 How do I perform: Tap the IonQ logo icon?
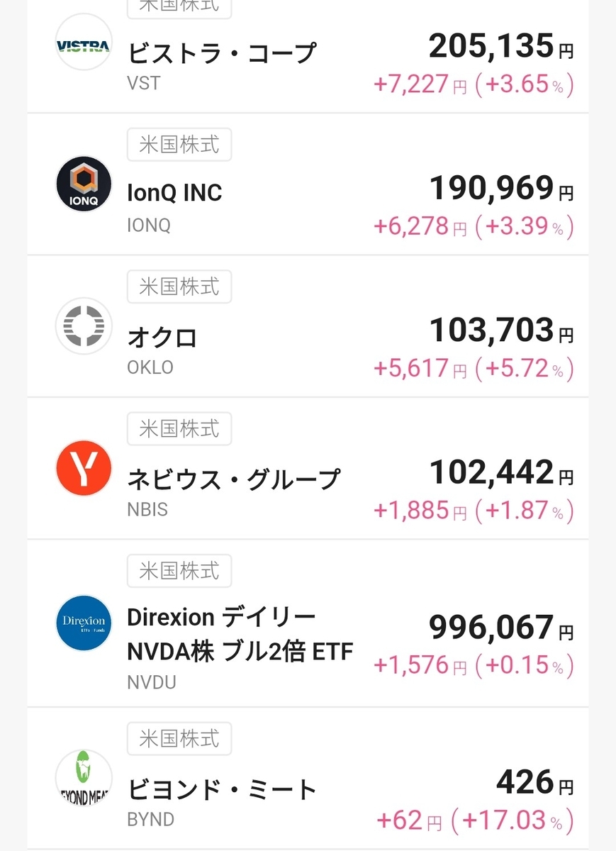tap(84, 184)
